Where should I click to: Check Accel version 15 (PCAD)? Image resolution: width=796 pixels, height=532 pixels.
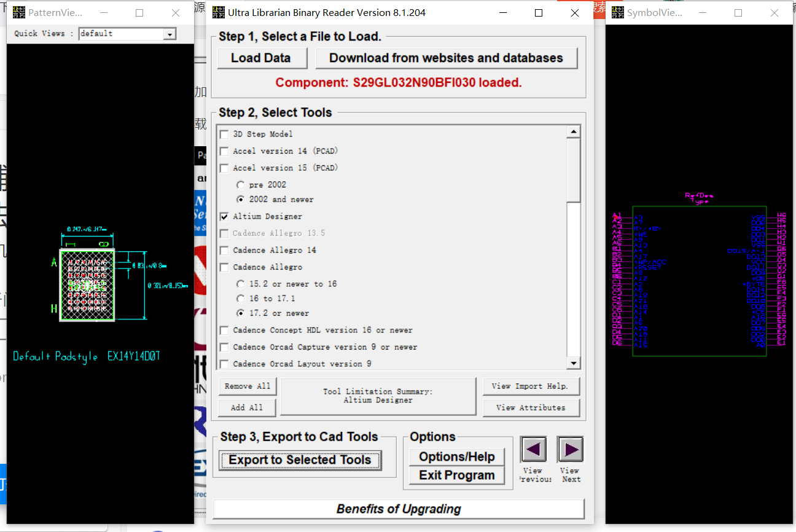coord(224,168)
